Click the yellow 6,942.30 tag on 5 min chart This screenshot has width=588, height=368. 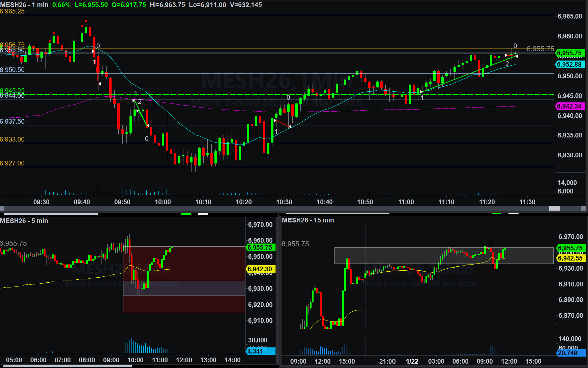coord(260,269)
